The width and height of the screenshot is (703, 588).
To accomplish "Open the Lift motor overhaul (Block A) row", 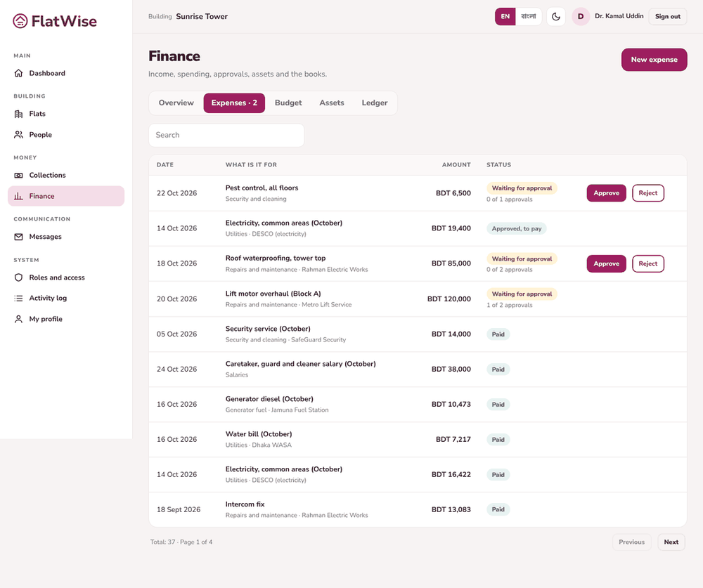I will pos(418,299).
